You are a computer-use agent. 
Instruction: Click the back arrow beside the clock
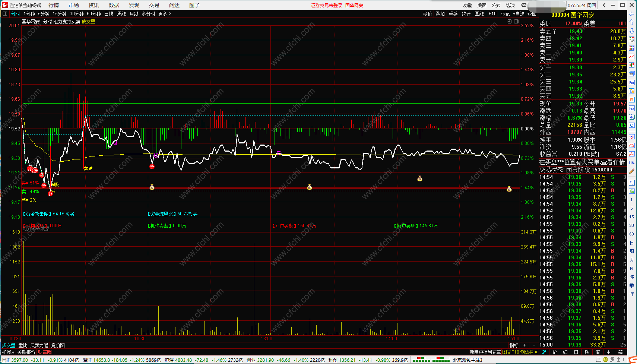604,5
